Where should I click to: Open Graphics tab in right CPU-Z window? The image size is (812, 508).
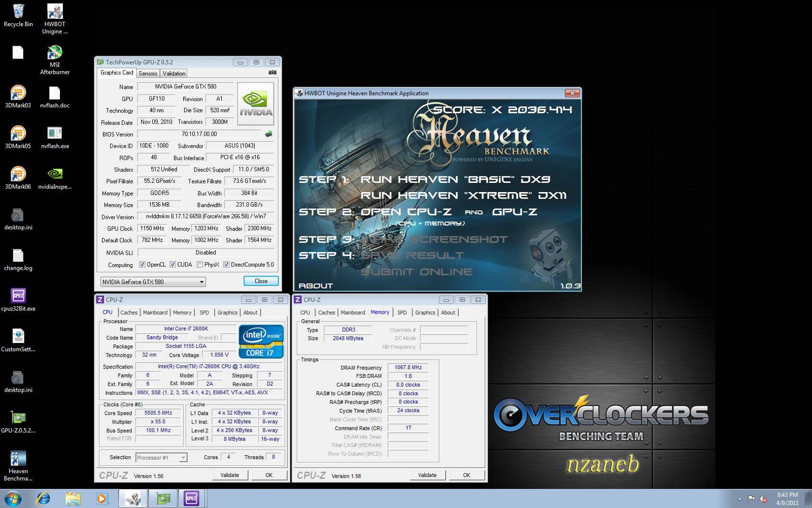click(x=425, y=312)
